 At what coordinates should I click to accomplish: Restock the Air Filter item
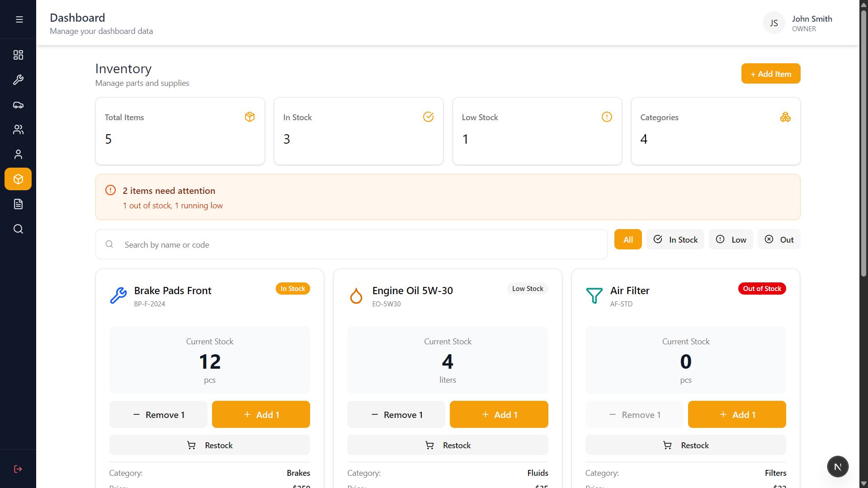[x=685, y=445]
